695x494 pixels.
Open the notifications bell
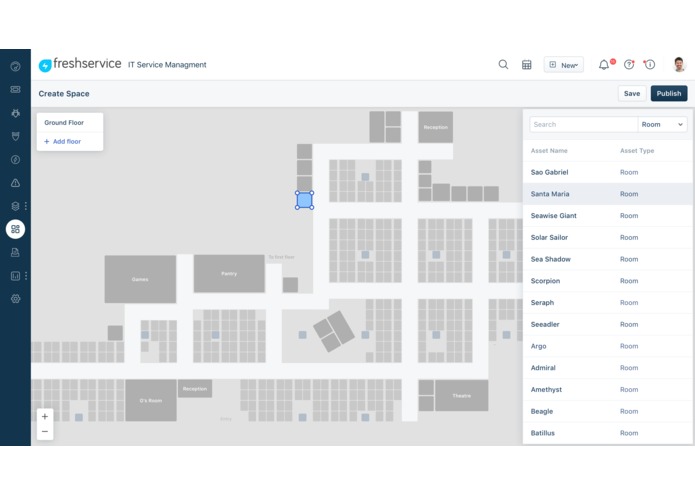[x=604, y=65]
